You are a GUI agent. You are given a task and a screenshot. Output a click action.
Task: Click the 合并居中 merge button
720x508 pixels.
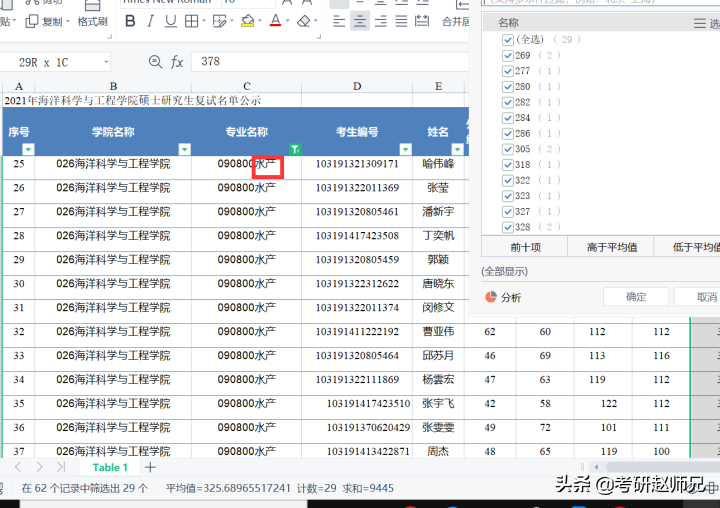pos(456,21)
